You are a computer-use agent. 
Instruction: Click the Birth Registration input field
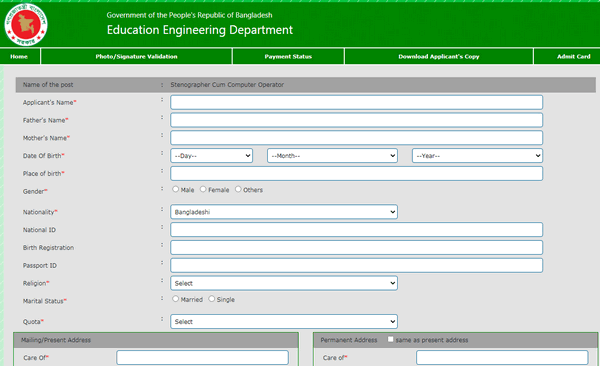[x=356, y=247]
